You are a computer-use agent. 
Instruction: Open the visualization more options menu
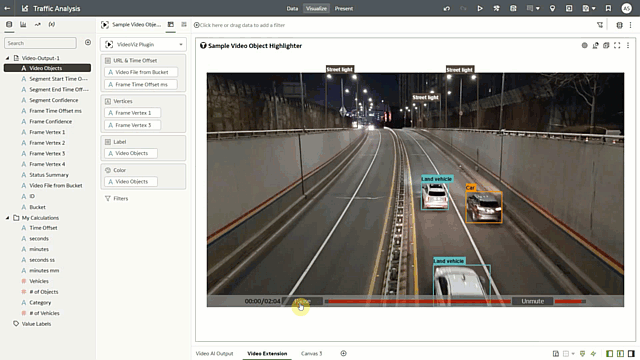pyautogui.click(x=628, y=45)
